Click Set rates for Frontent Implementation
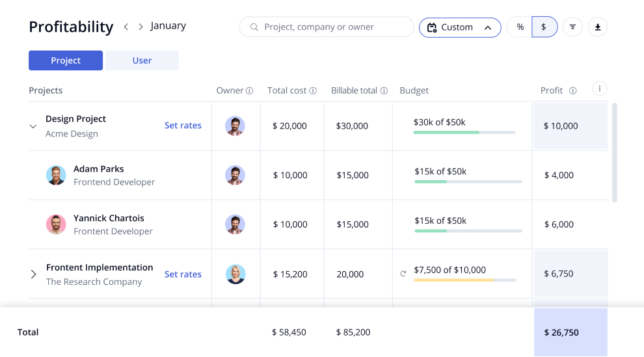Image resolution: width=644 pixels, height=357 pixels. point(183,274)
